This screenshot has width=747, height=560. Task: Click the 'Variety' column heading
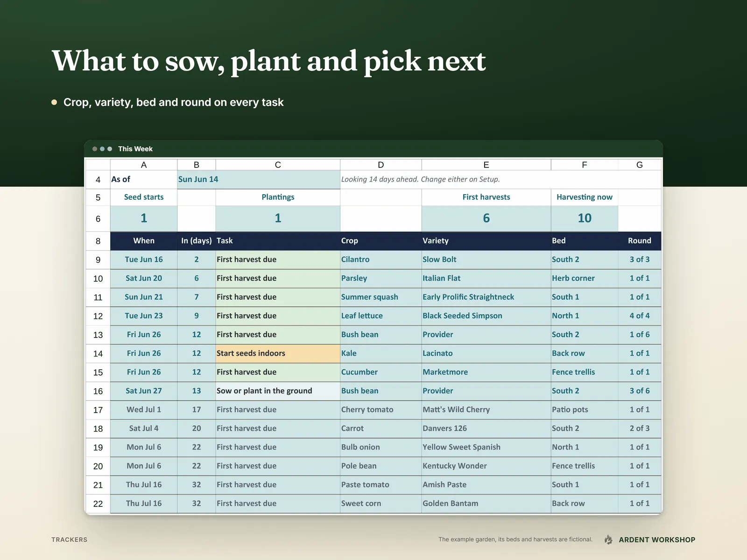(x=486, y=241)
